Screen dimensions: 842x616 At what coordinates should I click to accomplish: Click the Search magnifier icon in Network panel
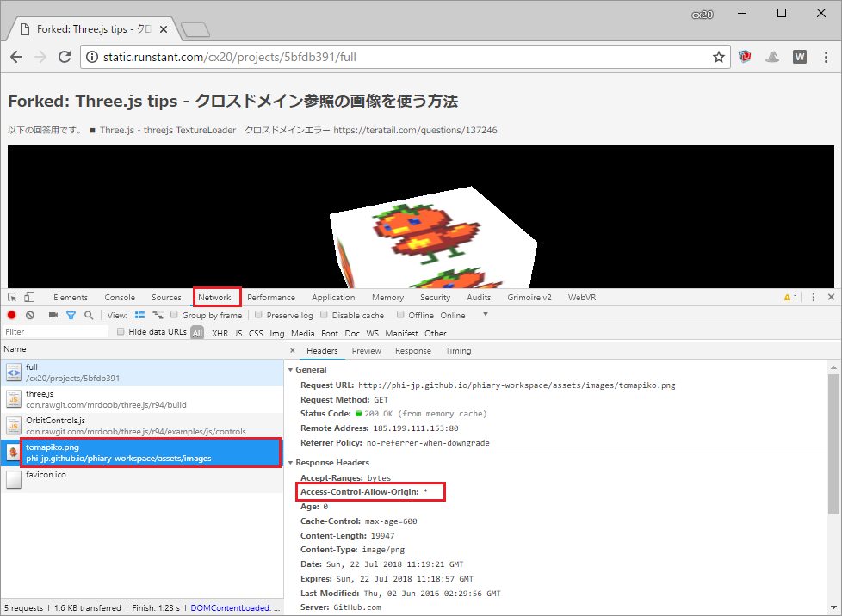tap(89, 315)
